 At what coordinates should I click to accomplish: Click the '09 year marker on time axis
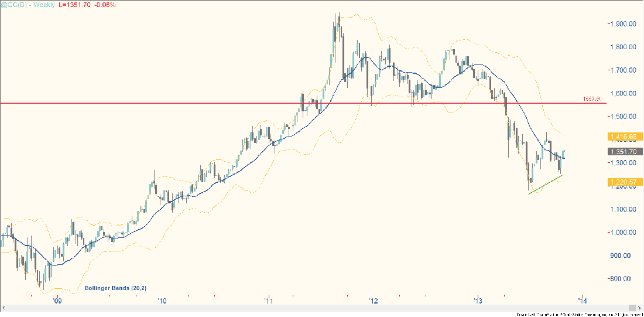tap(57, 301)
